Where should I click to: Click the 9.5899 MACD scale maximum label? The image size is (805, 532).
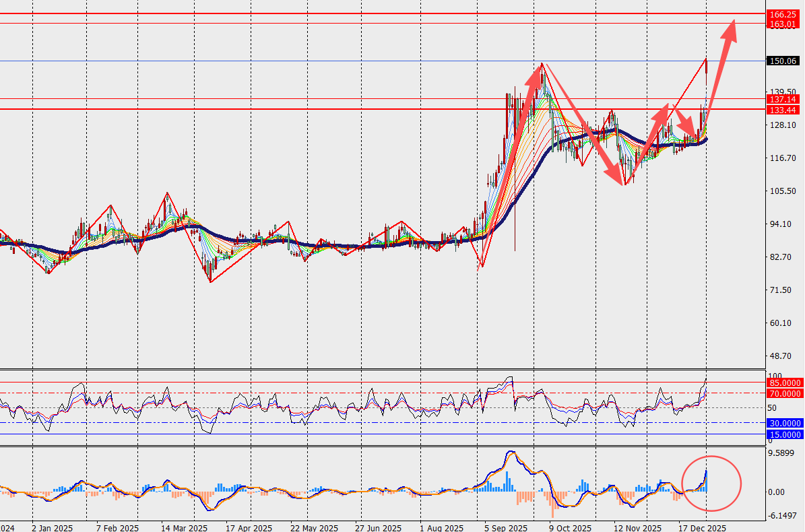click(783, 454)
